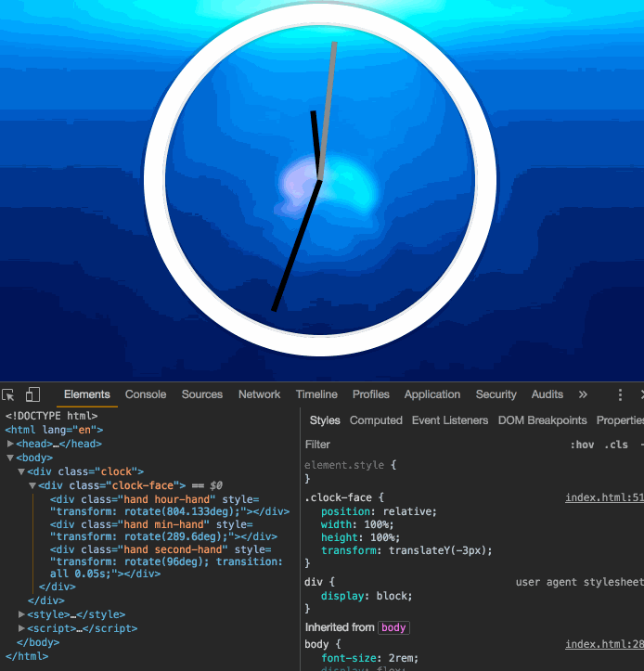The image size is (644, 671).
Task: Switch to the Elements tab
Action: click(87, 394)
